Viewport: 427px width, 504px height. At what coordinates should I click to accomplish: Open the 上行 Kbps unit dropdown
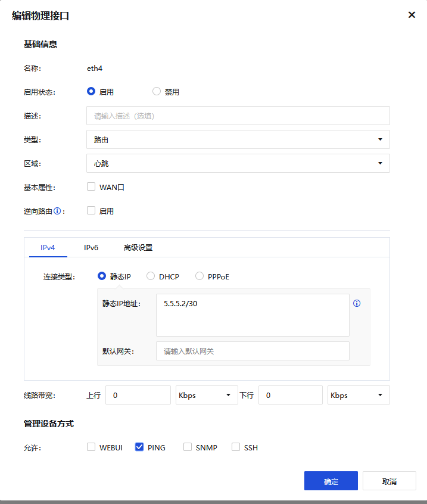207,395
